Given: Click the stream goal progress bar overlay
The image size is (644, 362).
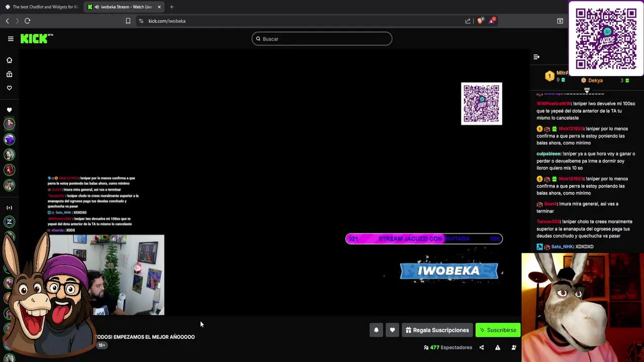Looking at the screenshot, I should [424, 239].
